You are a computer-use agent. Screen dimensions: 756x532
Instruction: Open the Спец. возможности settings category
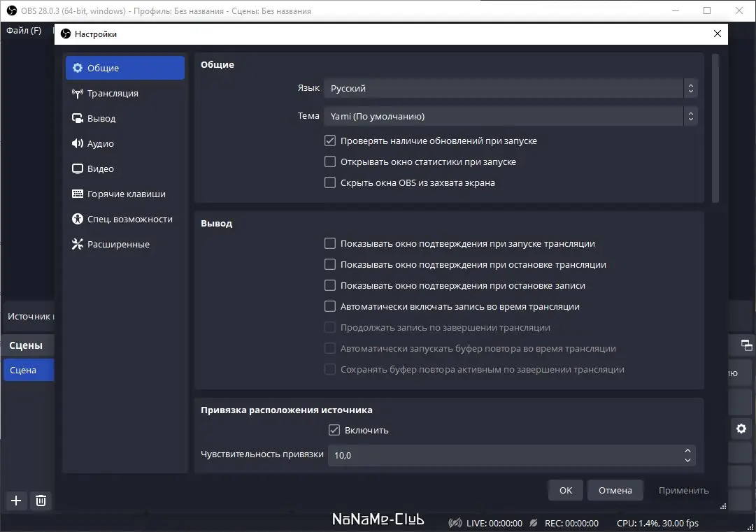point(125,219)
